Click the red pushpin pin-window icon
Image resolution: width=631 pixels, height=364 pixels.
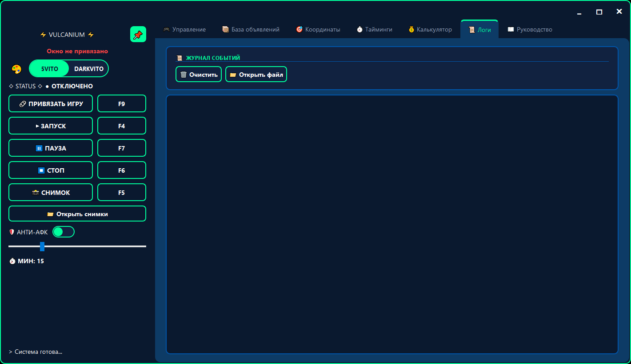click(x=138, y=35)
